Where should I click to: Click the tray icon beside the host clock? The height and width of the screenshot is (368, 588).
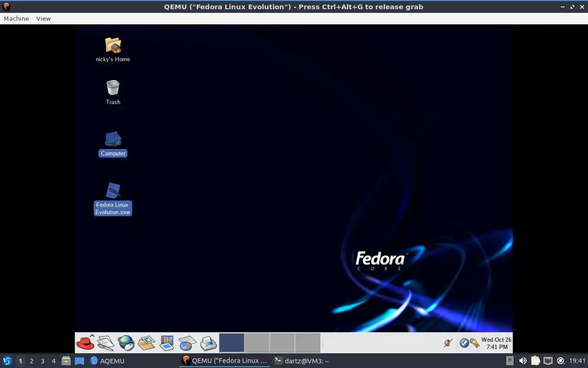(560, 361)
